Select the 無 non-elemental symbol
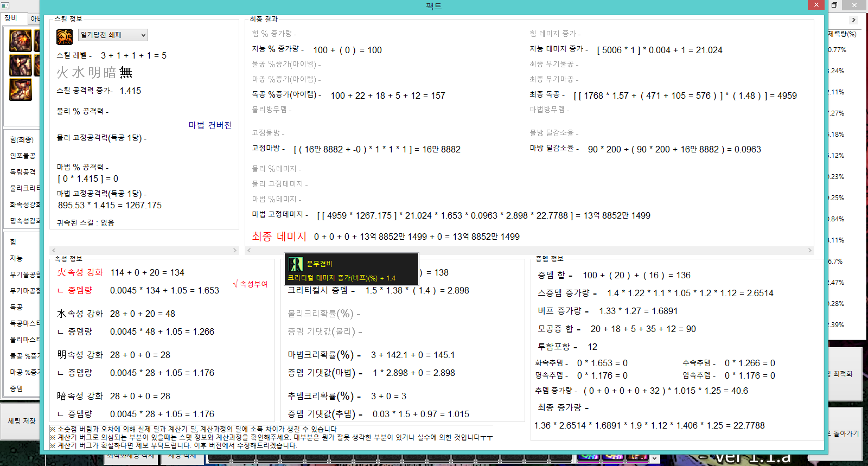 pos(126,73)
